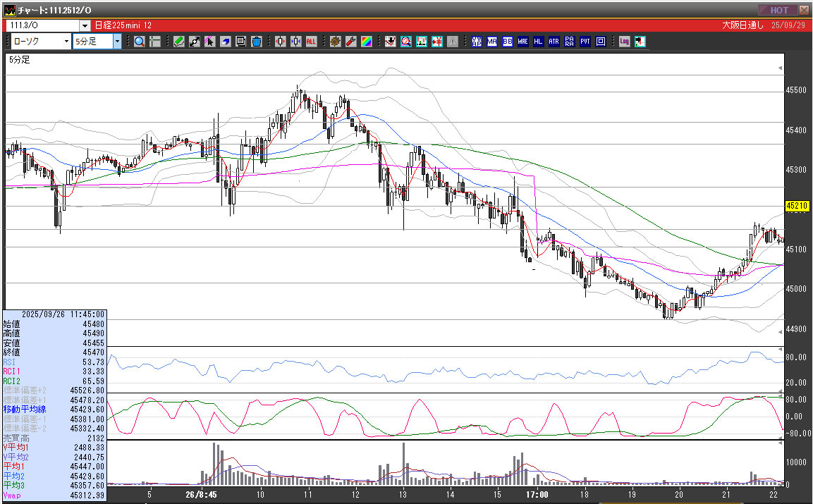813x504 pixels.
Task: Click the diagonal trend line arrow tool
Action: coord(195,42)
